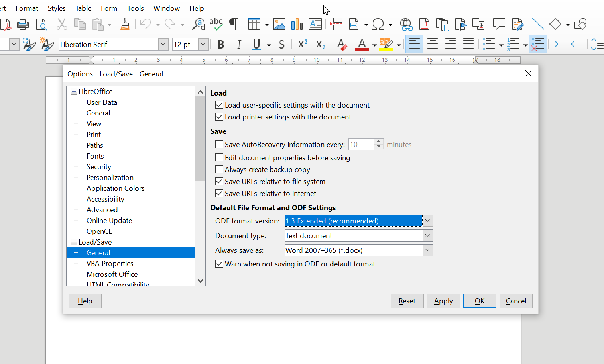
Task: Confirm options with OK button
Action: (x=480, y=301)
